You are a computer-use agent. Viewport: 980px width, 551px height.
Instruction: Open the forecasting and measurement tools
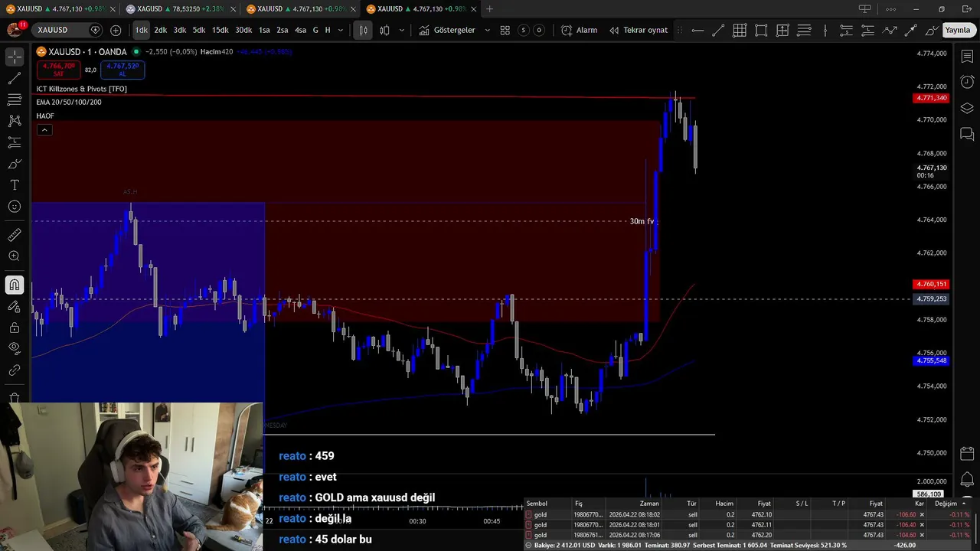15,142
